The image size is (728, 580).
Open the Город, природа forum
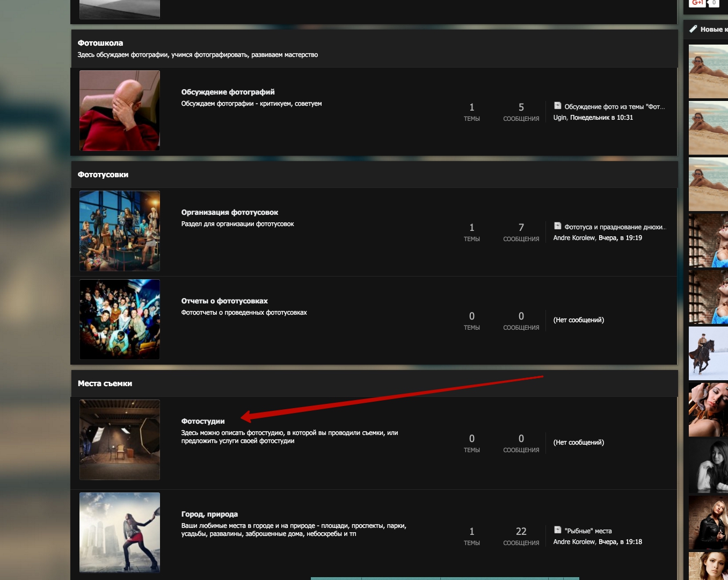(209, 514)
